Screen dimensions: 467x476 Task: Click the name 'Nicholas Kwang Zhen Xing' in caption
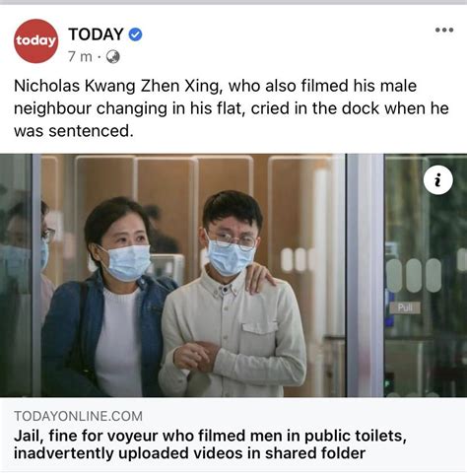[116, 87]
